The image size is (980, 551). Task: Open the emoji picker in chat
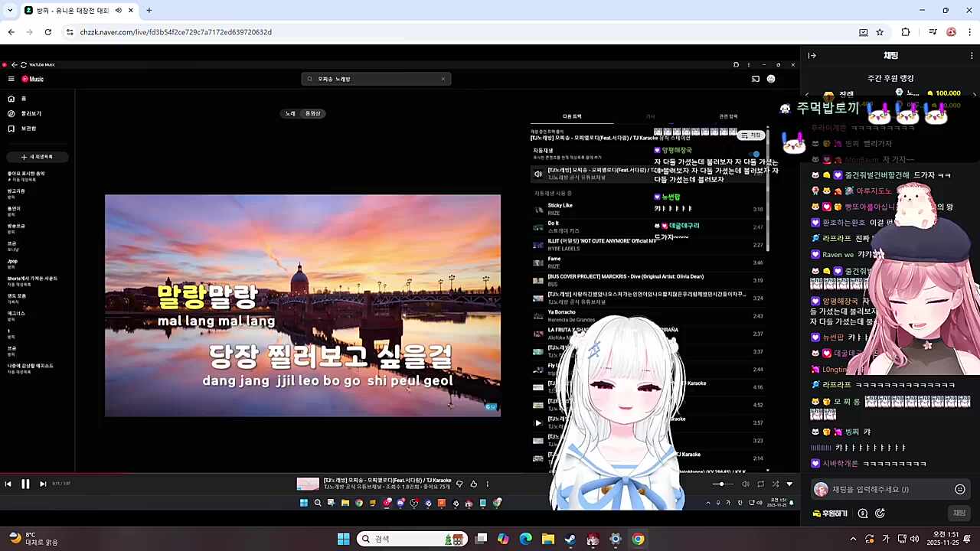pos(960,489)
